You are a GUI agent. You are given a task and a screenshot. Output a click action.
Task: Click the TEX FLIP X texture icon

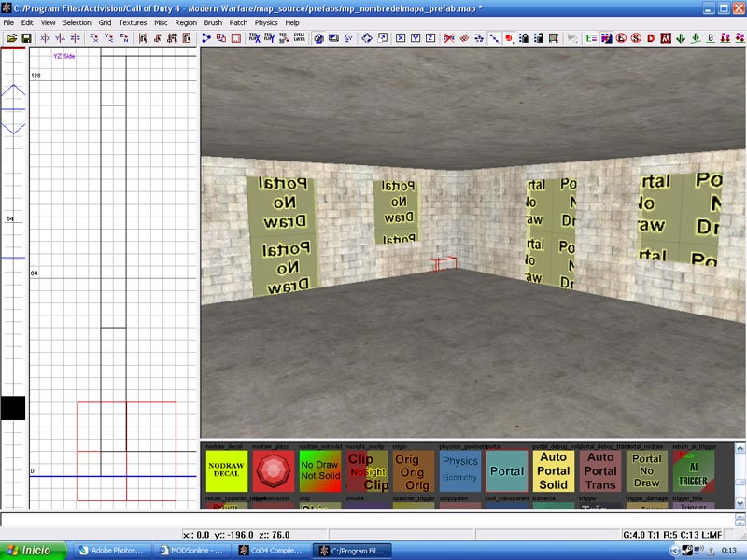pos(254,38)
